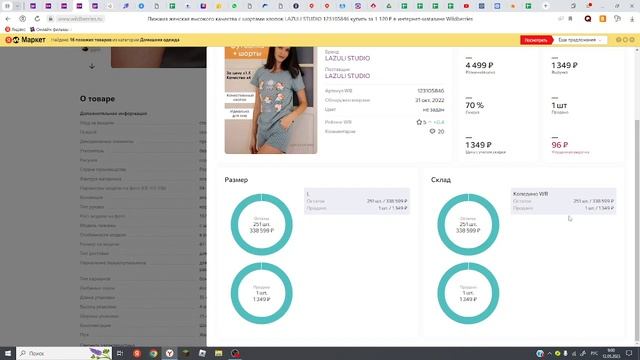Screen dimensions: 640x360
Task: Select the Коледино WB warehouse card
Action: [563, 201]
